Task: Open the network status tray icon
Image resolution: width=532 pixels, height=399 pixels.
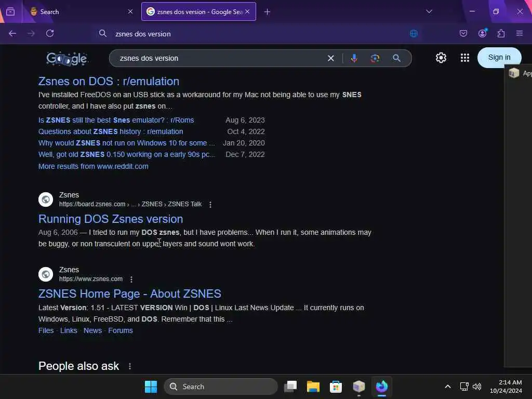Action: point(464,387)
